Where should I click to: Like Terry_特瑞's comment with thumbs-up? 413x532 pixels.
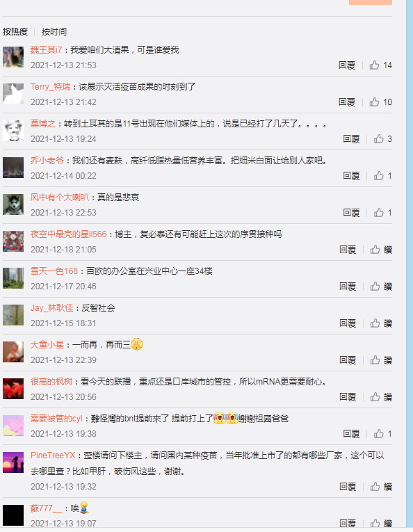pos(380,102)
